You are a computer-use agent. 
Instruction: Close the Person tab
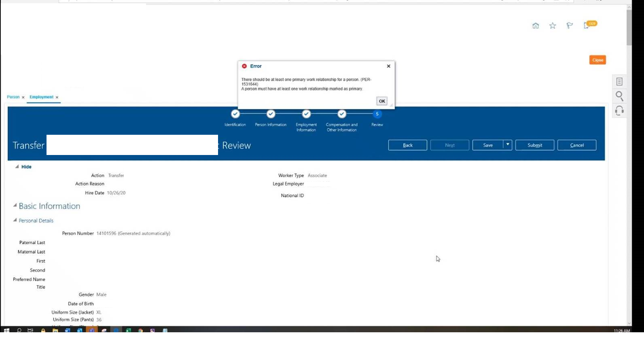pos(23,97)
